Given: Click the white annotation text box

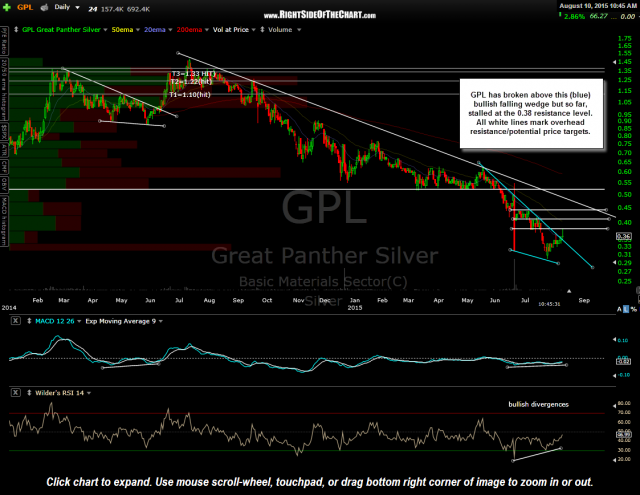Looking at the screenshot, I should [531, 113].
